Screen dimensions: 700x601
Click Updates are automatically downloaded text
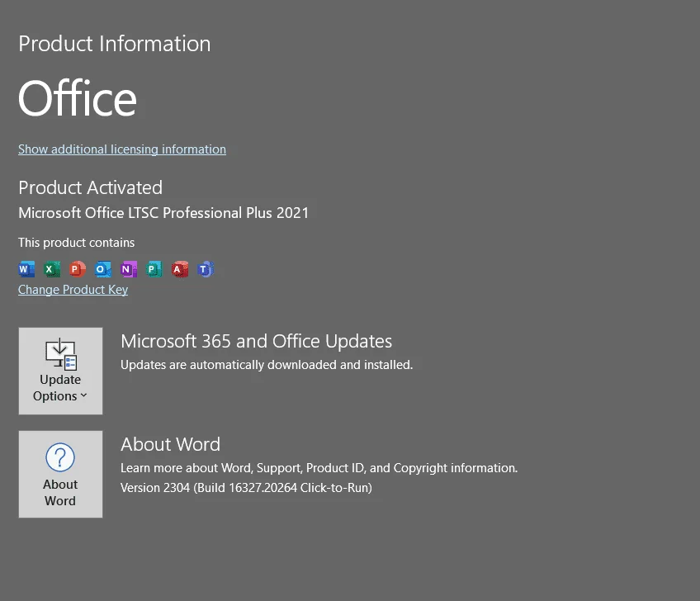[x=267, y=365]
